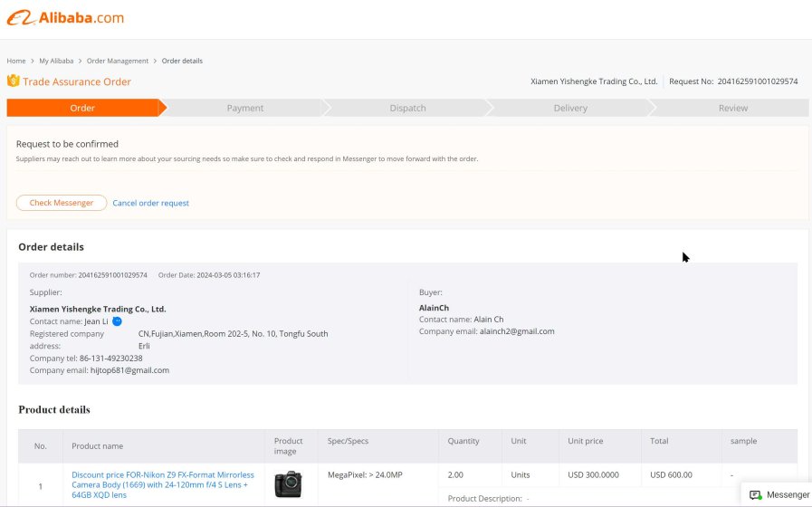Click buyer name AlainCh
Screen dimensions: 812x507
click(x=434, y=308)
